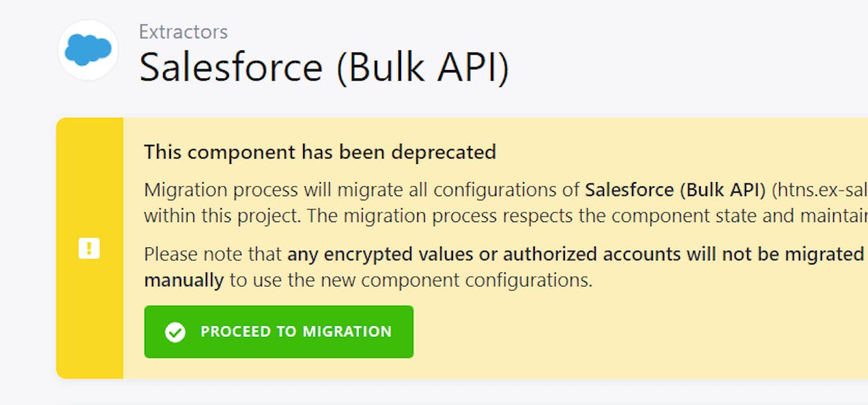Click the 'This component has been deprecated' heading
Viewport: 868px width, 405px height.
[320, 151]
